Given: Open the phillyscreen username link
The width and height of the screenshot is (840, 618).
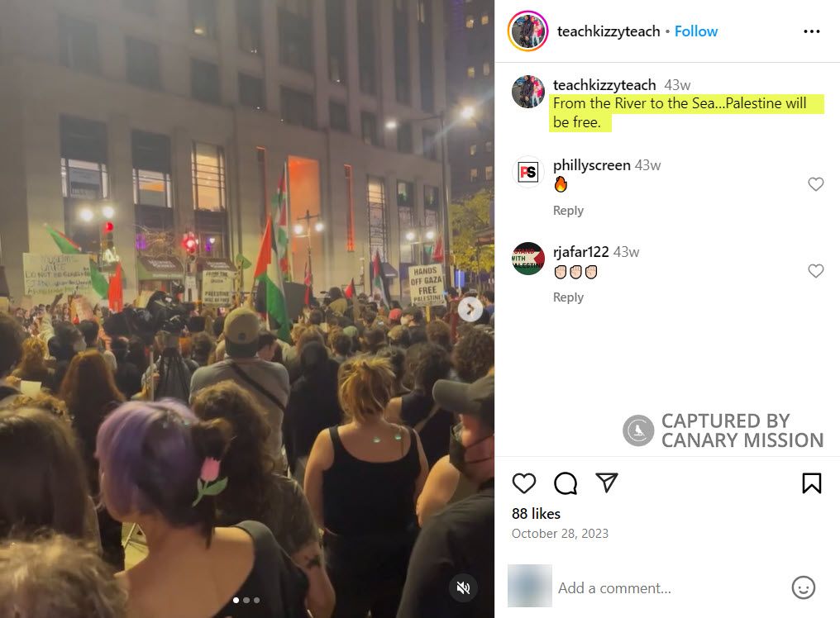Looking at the screenshot, I should [591, 165].
